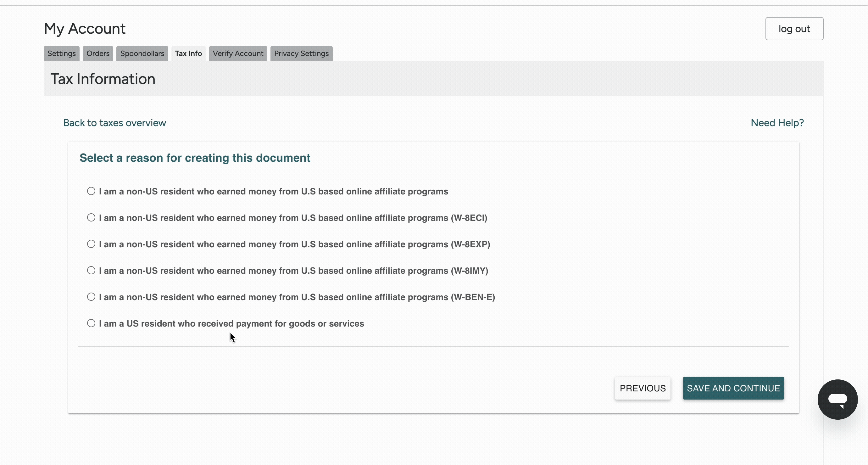
Task: Select the first non-US resident affiliate option
Action: (x=91, y=191)
